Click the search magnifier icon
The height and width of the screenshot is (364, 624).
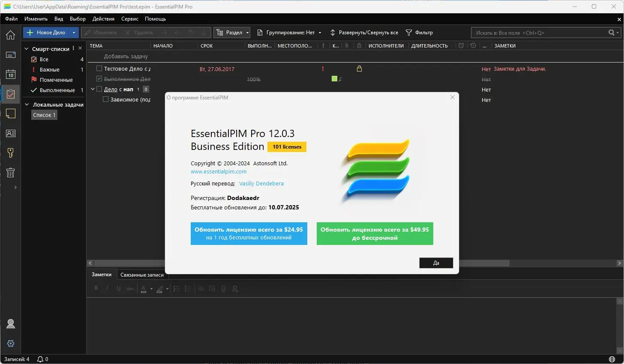point(612,33)
